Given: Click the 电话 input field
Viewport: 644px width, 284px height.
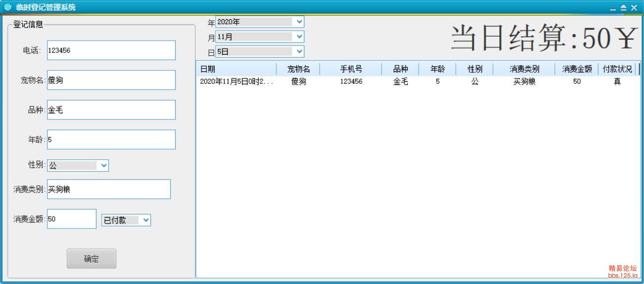Looking at the screenshot, I should (111, 50).
